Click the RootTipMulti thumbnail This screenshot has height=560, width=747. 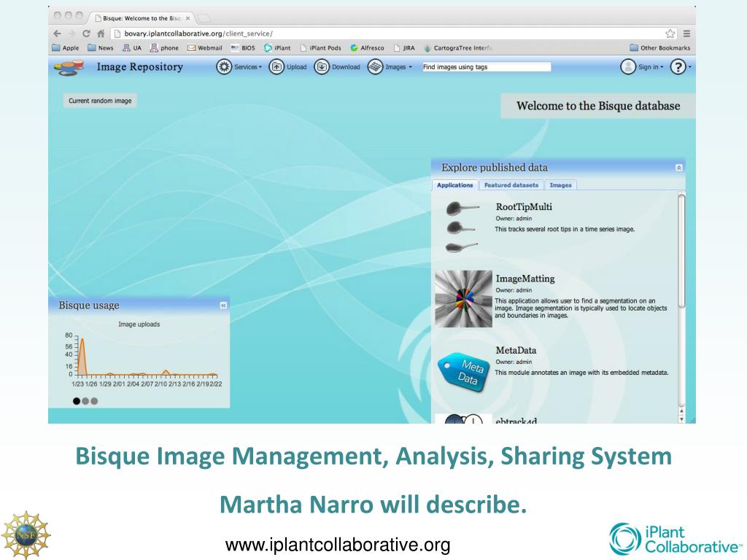(462, 227)
